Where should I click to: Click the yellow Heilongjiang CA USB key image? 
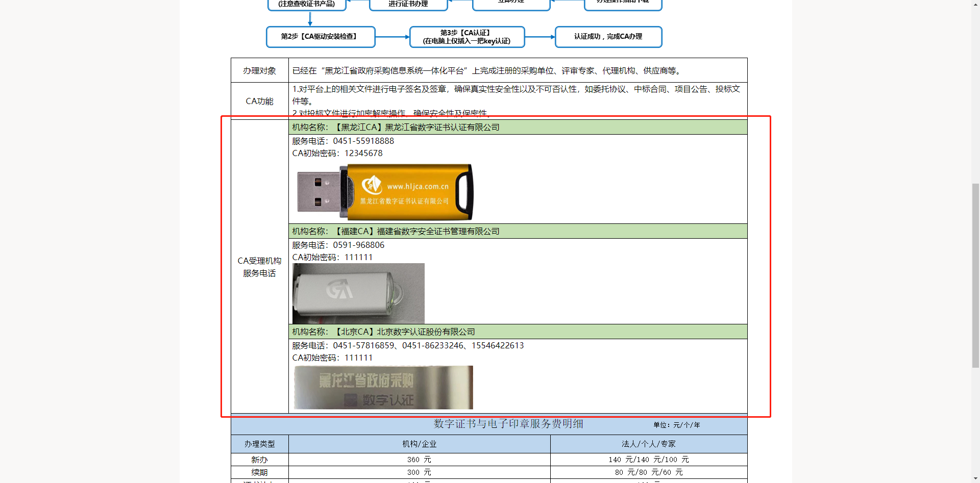pyautogui.click(x=385, y=192)
